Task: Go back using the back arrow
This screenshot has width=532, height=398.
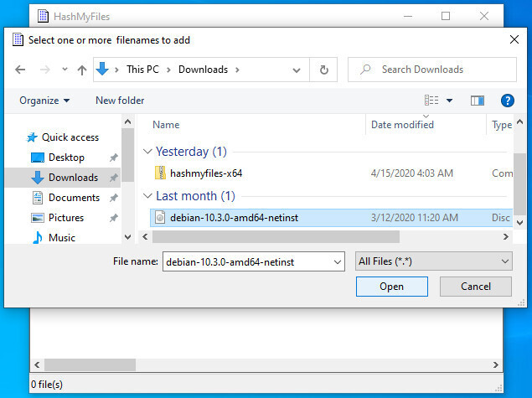Action: [20, 70]
